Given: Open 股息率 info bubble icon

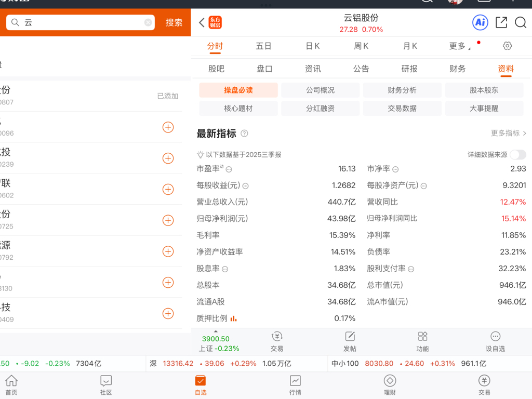Looking at the screenshot, I should tap(225, 269).
